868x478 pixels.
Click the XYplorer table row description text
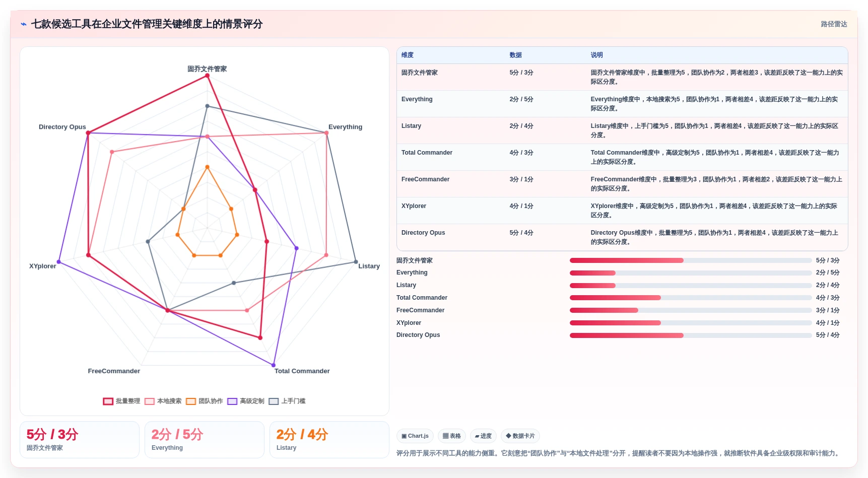(714, 211)
